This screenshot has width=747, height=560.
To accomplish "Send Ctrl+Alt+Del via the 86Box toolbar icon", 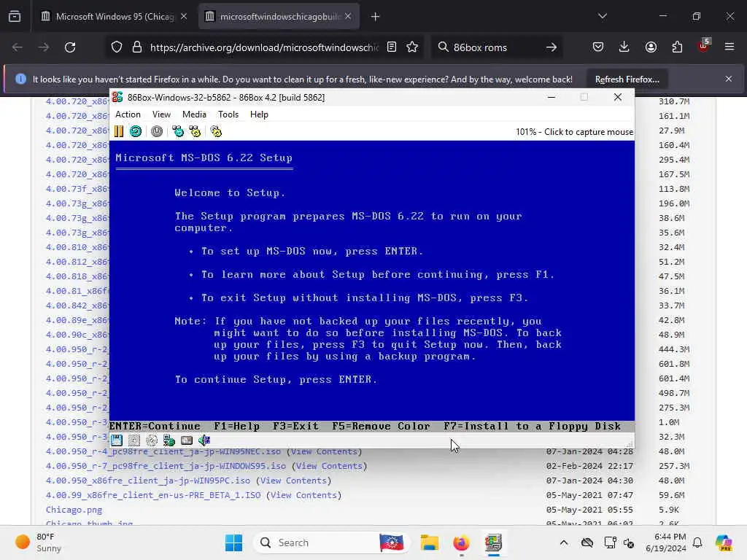I will point(178,131).
